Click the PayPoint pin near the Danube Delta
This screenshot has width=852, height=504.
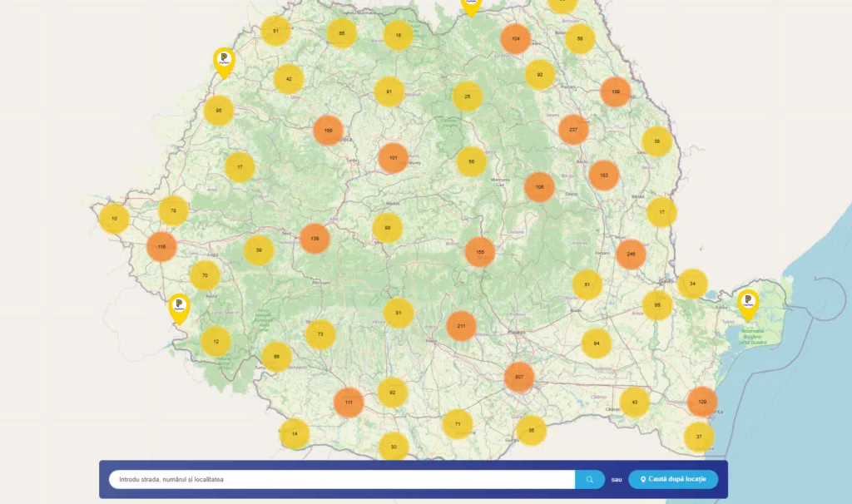[x=748, y=304]
